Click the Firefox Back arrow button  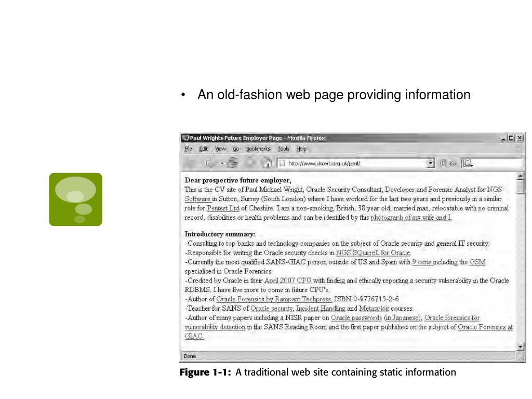192,163
